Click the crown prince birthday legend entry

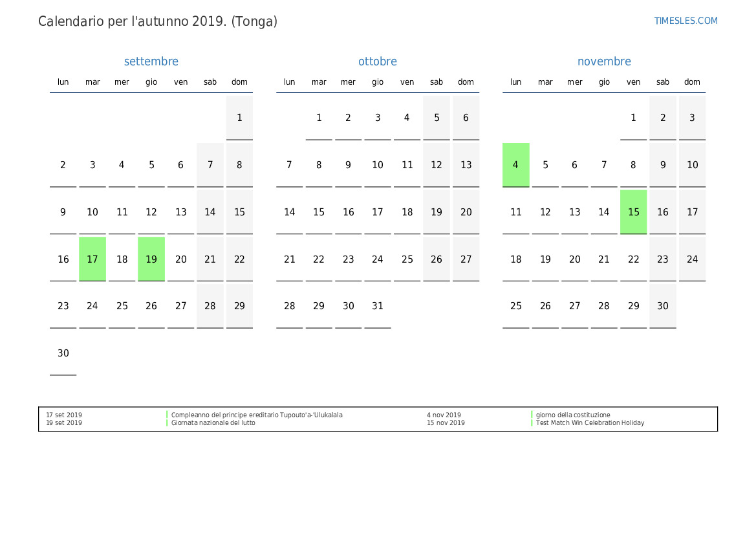256,415
